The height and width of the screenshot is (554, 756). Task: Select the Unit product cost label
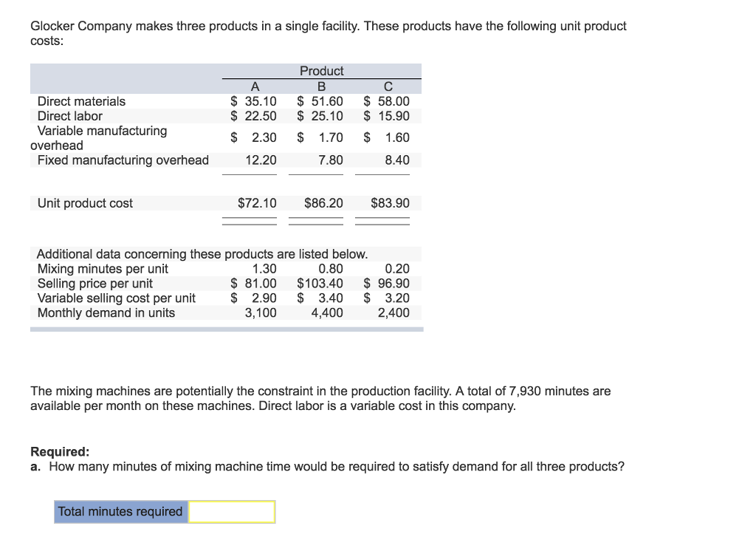coord(83,202)
